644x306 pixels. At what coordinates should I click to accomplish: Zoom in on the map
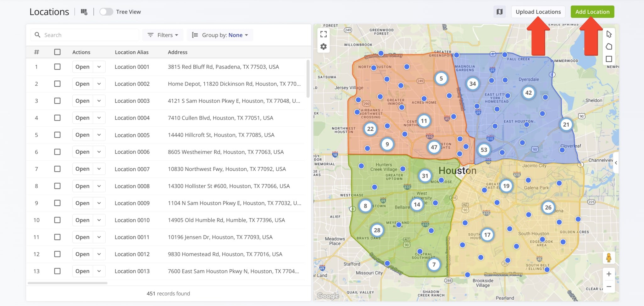(x=609, y=274)
